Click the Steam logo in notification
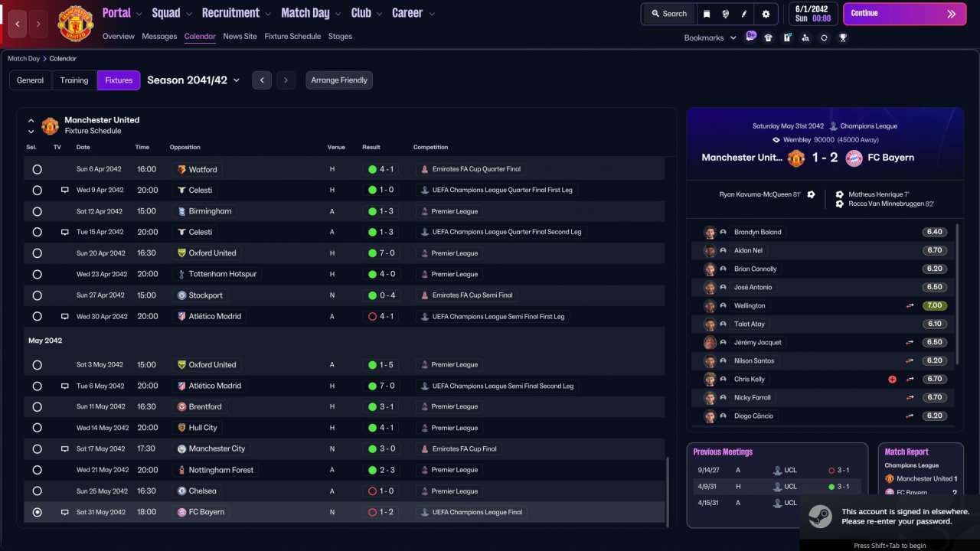Screen dimensions: 980x551 pyautogui.click(x=820, y=517)
